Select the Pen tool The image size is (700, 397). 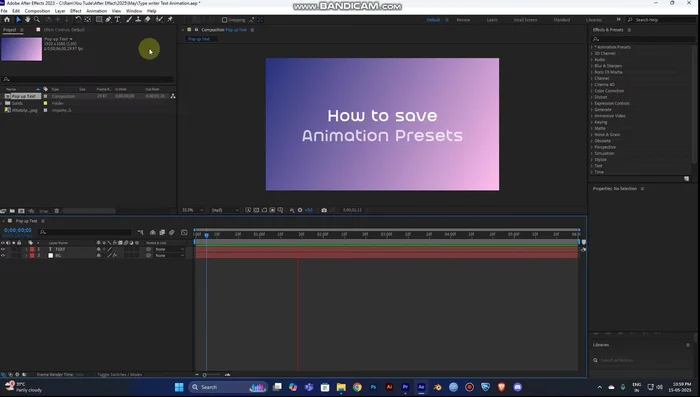point(108,20)
